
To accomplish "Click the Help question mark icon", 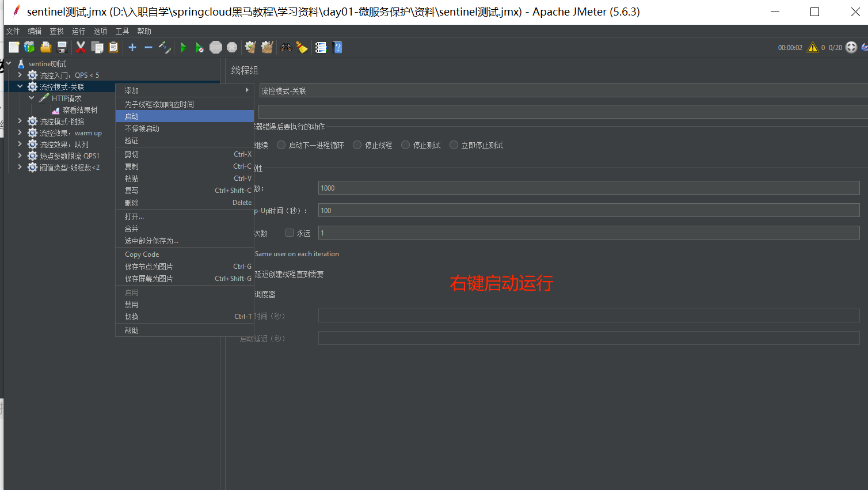I will (x=338, y=47).
